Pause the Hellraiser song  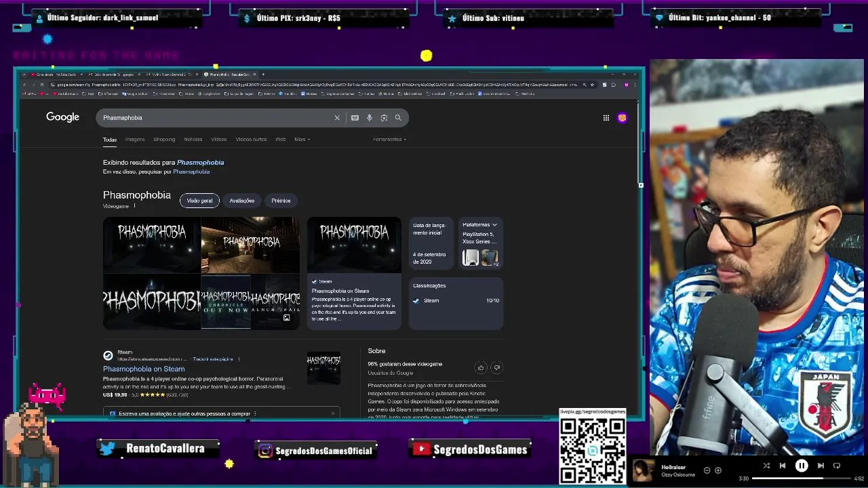(802, 466)
